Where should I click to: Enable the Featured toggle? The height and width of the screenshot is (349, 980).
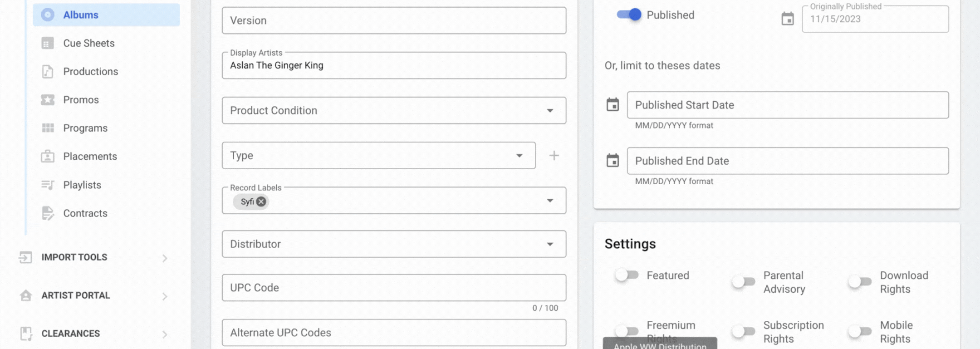(x=627, y=275)
